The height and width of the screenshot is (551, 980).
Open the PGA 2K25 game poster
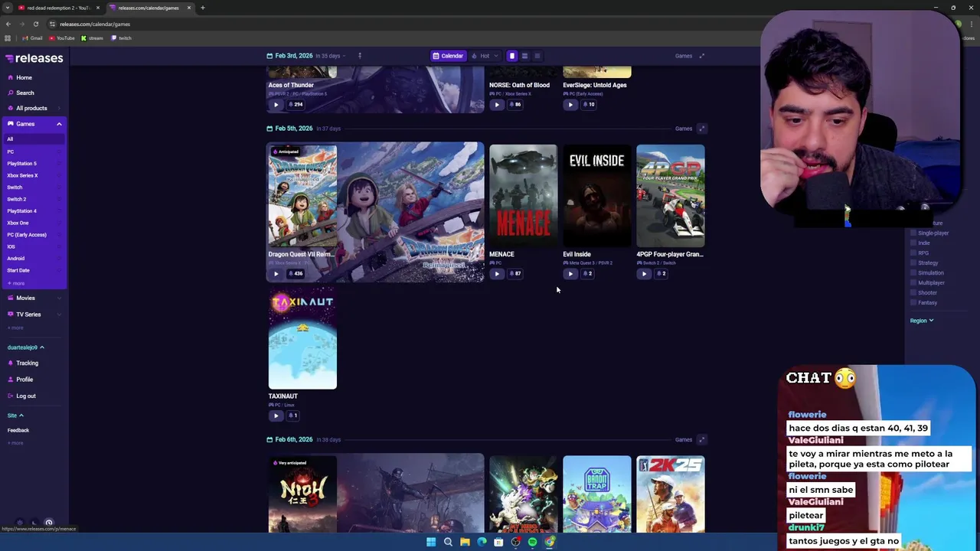click(671, 494)
